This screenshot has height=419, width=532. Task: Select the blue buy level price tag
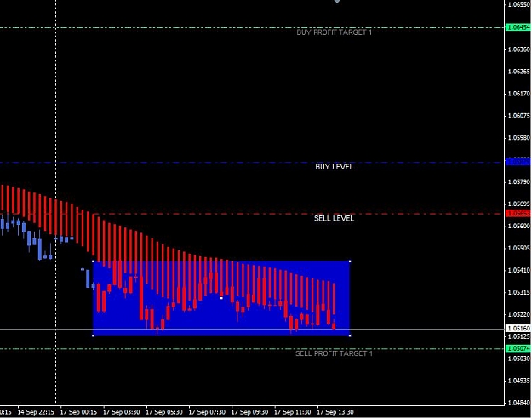pyautogui.click(x=518, y=162)
